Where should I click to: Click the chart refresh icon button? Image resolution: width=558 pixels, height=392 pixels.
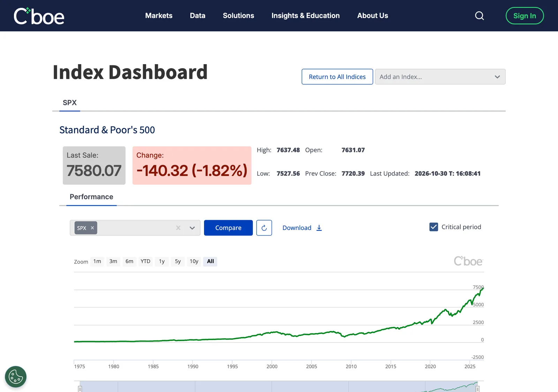(x=264, y=228)
